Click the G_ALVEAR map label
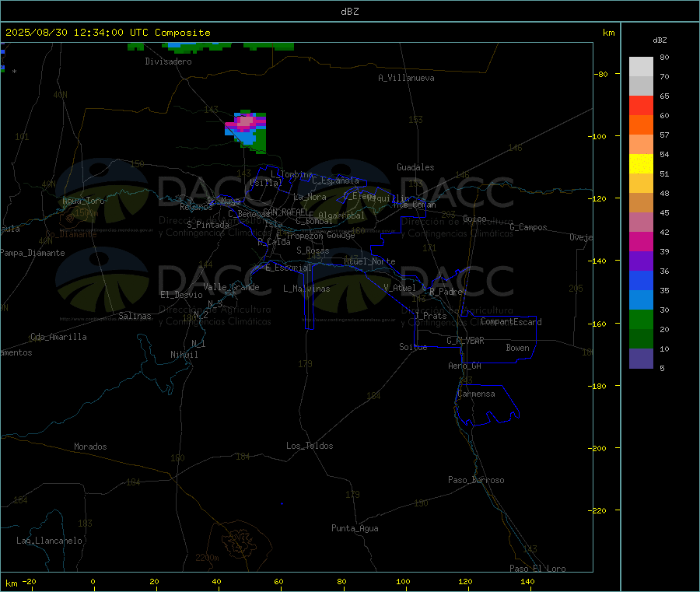The width and height of the screenshot is (700, 592). 465,341
